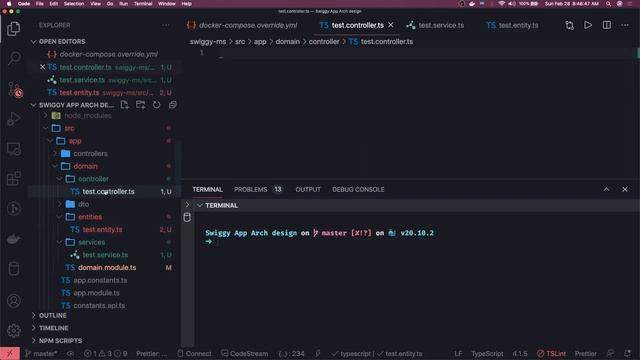640x360 pixels.
Task: Open the File menu
Action: (40, 4)
